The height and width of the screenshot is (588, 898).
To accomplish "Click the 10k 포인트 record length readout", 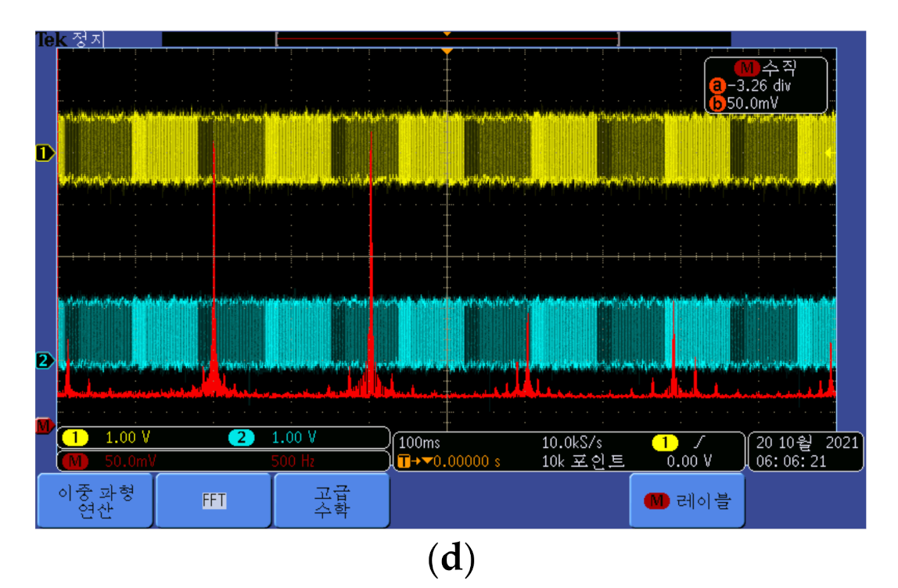I will coord(584,461).
